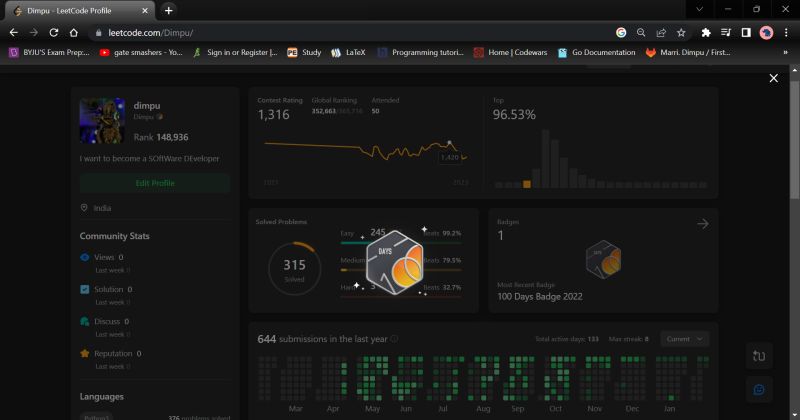This screenshot has width=800, height=420.
Task: Open Go Documentation bookmark
Action: click(x=596, y=52)
